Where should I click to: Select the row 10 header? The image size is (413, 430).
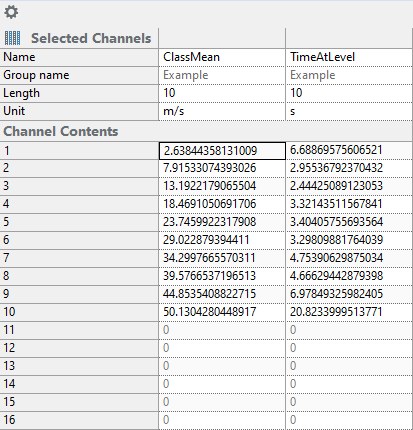(79, 312)
